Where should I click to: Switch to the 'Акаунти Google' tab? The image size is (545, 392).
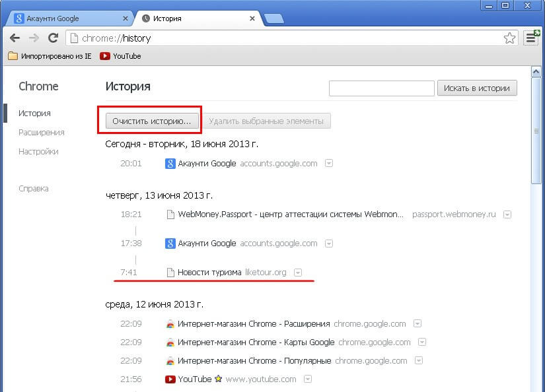69,18
